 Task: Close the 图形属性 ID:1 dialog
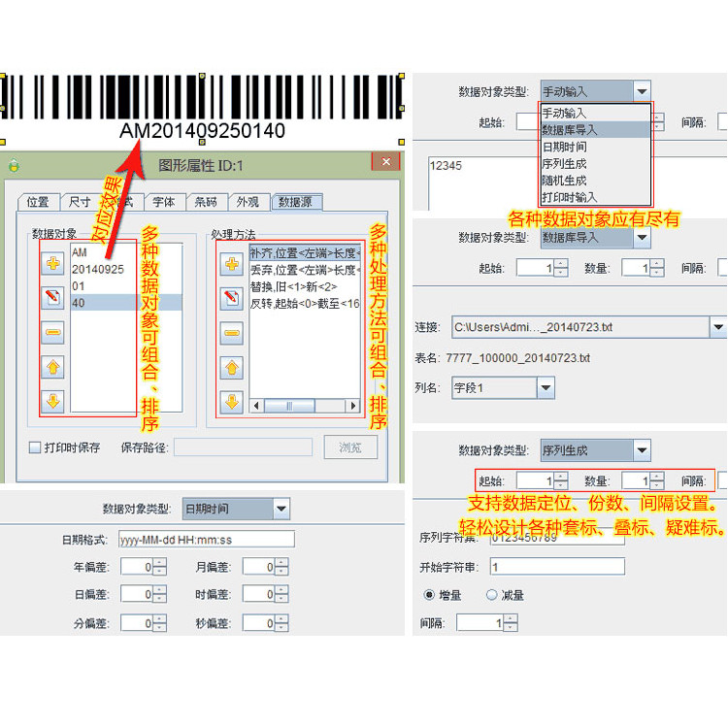[x=385, y=161]
